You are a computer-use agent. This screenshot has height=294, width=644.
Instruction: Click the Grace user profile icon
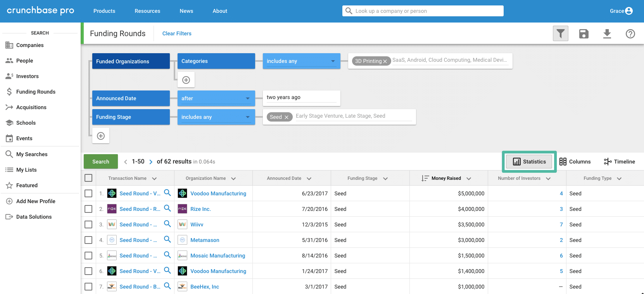click(x=629, y=11)
